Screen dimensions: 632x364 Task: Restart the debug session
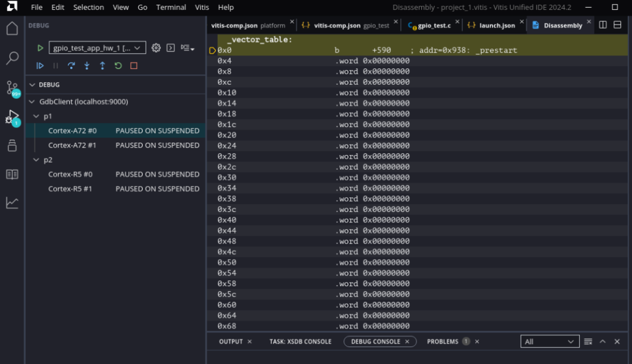[x=118, y=66]
